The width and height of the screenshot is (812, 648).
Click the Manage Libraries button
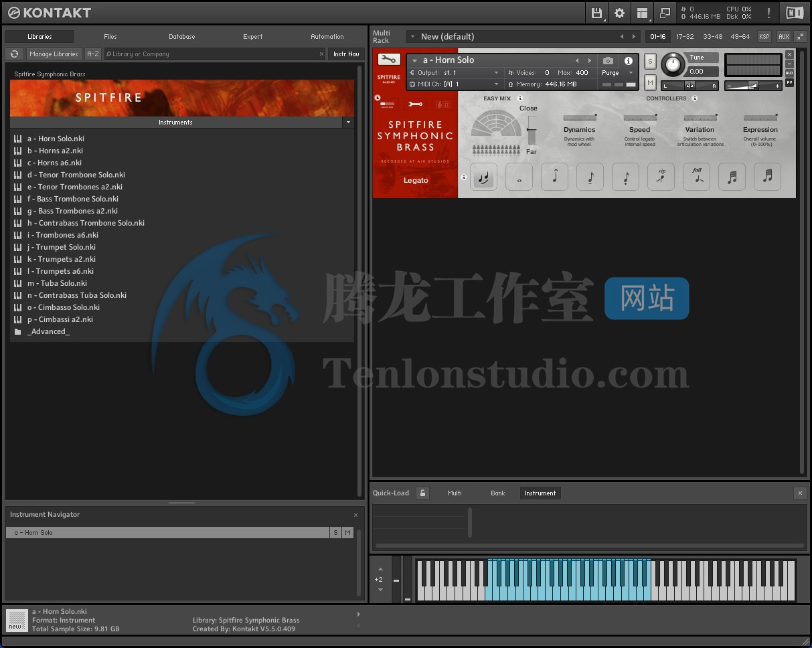click(x=54, y=54)
